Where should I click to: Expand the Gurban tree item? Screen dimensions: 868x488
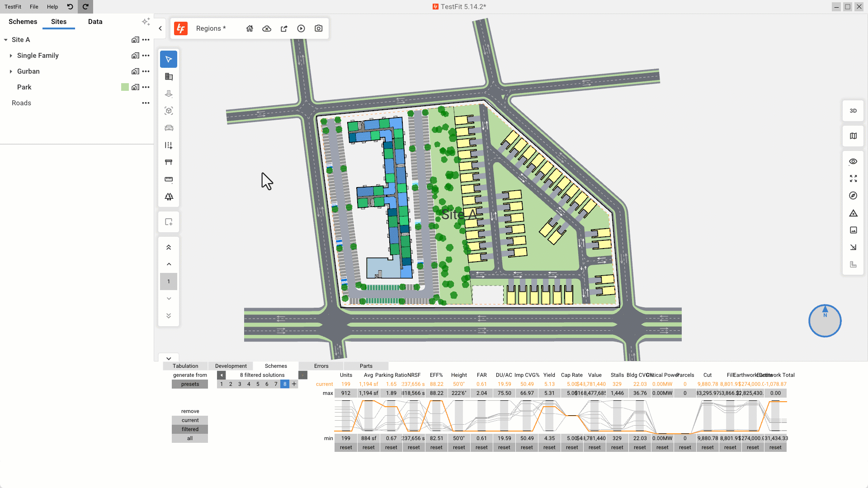click(x=11, y=71)
